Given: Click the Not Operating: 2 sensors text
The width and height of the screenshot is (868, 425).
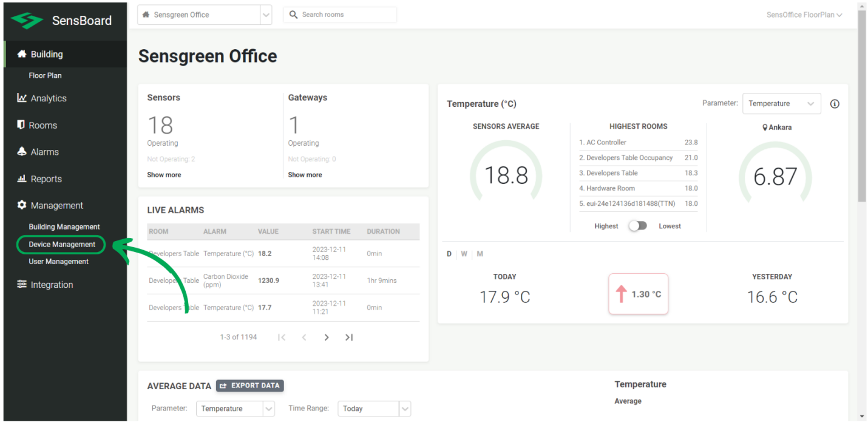Looking at the screenshot, I should click(171, 160).
